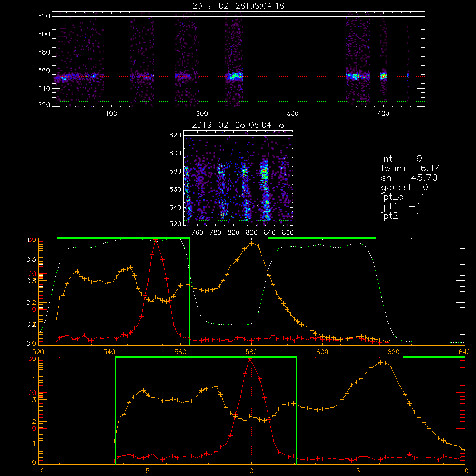
Task: Click the '640' x-axis tick label
Action: click(x=465, y=352)
